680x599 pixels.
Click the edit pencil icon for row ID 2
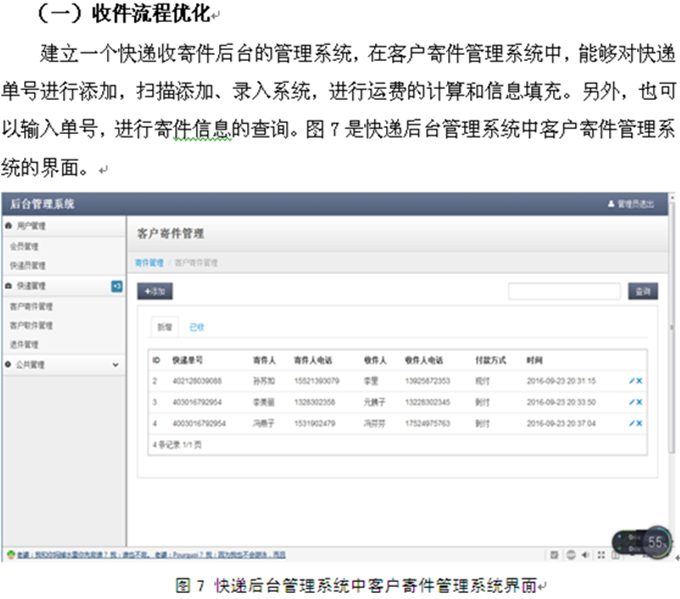632,381
